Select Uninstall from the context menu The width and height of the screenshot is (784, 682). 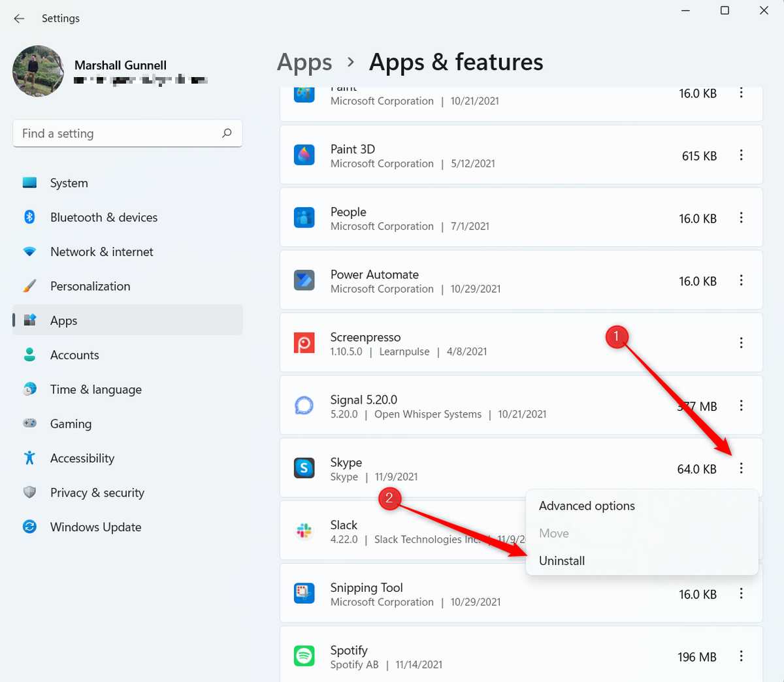point(562,560)
